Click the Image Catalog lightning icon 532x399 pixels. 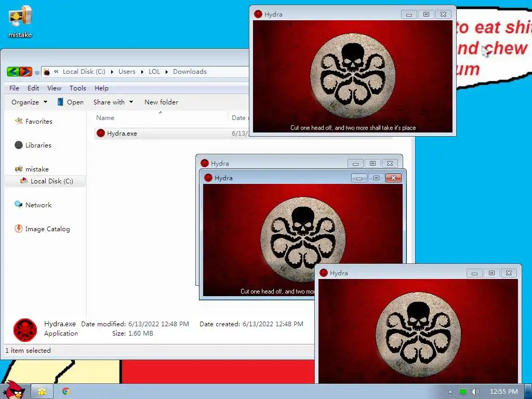coord(18,229)
